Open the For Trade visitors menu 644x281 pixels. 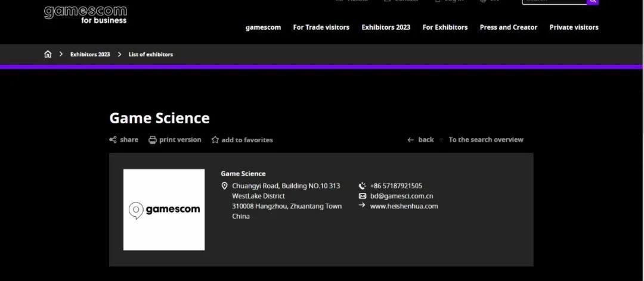click(321, 27)
